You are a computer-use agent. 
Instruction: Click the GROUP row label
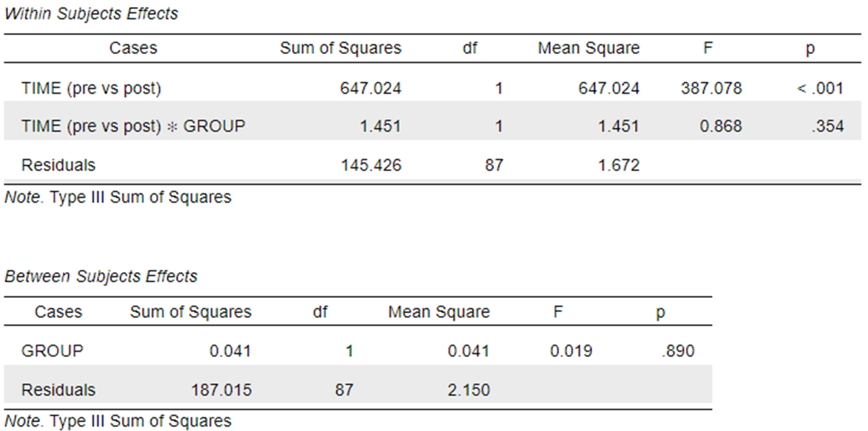point(52,351)
